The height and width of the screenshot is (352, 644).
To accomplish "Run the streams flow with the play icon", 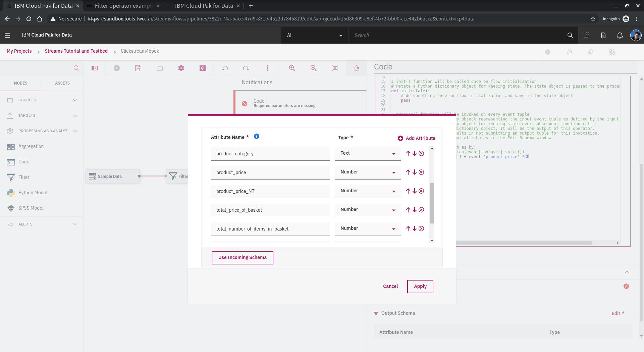I will [x=116, y=68].
